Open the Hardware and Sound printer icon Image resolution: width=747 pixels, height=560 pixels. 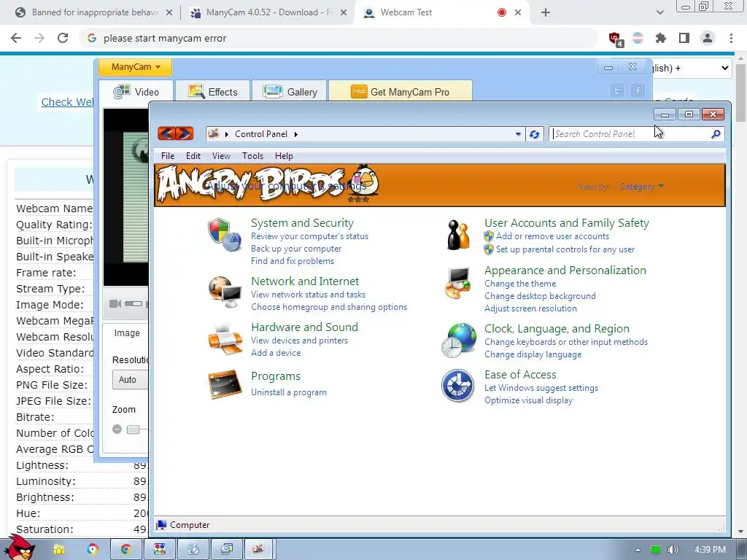click(225, 339)
